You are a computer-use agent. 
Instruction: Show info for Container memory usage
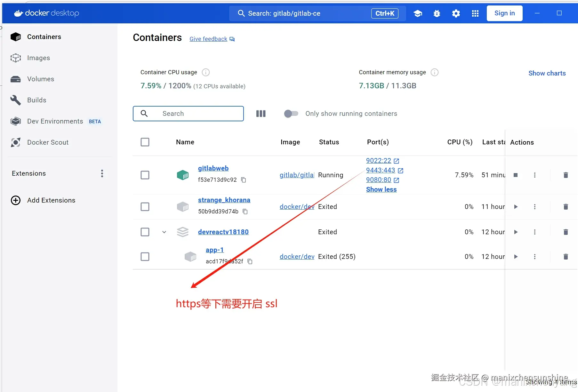tap(435, 72)
